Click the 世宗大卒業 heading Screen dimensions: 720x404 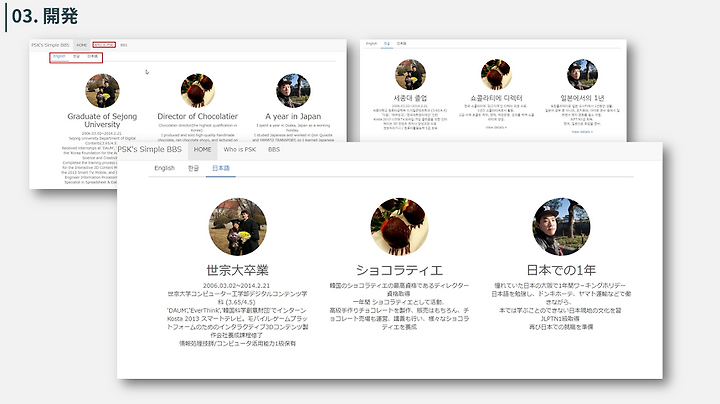click(x=237, y=270)
